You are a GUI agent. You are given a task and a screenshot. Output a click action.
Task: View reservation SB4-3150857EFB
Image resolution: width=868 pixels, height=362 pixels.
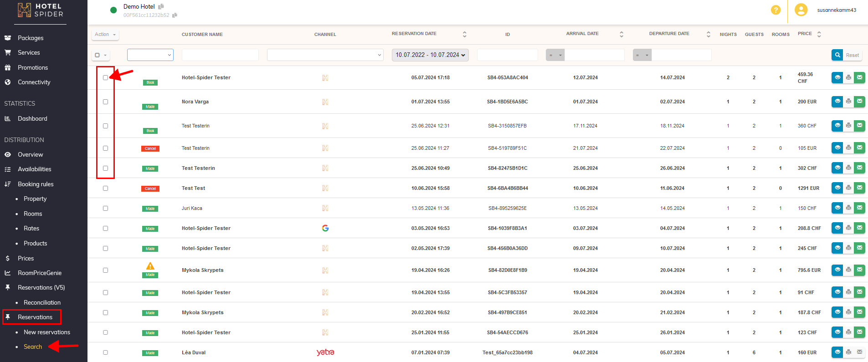[x=837, y=126]
